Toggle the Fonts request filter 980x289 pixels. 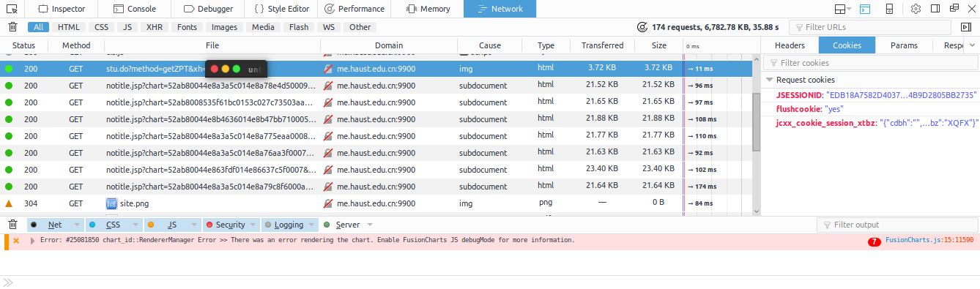point(187,27)
